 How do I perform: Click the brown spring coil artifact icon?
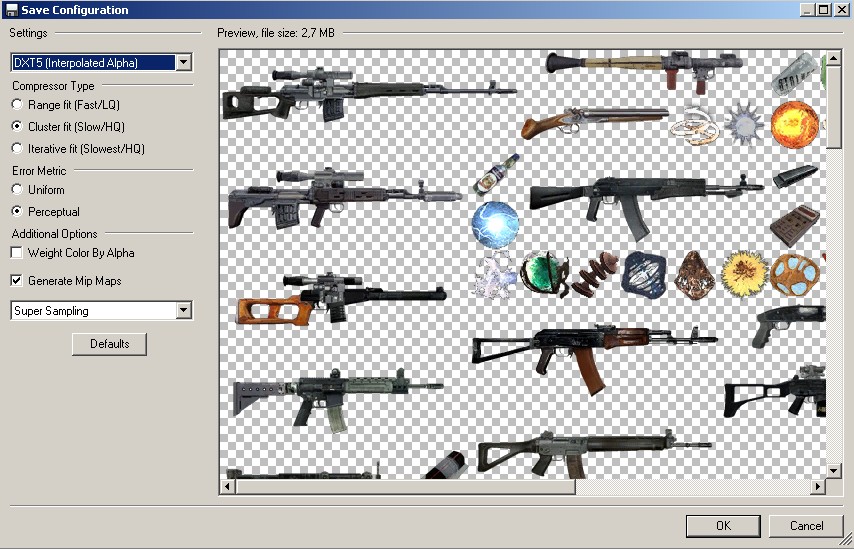[594, 274]
